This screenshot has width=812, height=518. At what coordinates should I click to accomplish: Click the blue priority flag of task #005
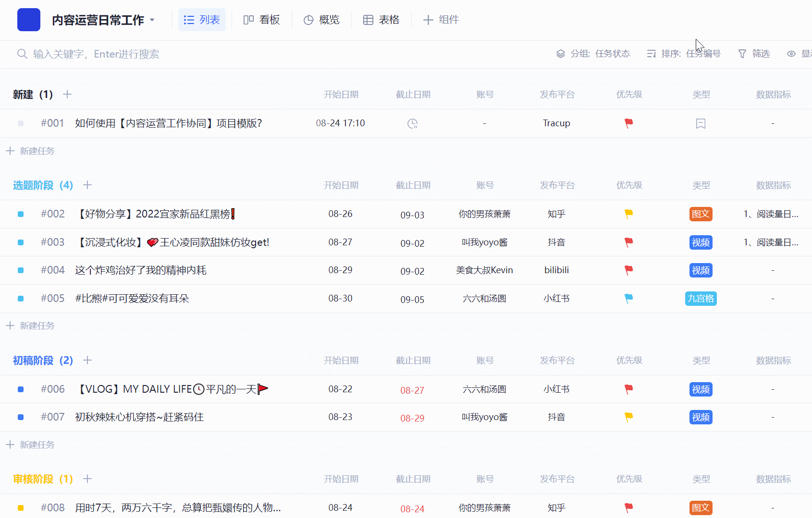[x=628, y=299]
